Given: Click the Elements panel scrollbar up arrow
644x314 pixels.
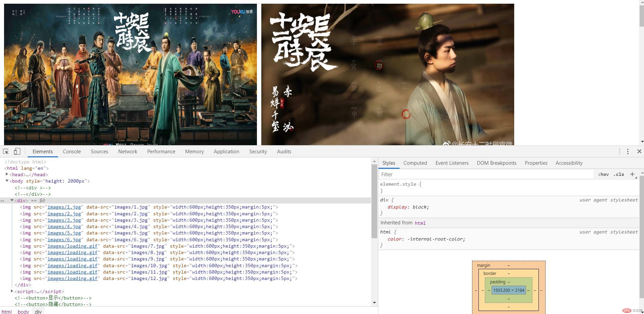Looking at the screenshot, I should click(374, 162).
